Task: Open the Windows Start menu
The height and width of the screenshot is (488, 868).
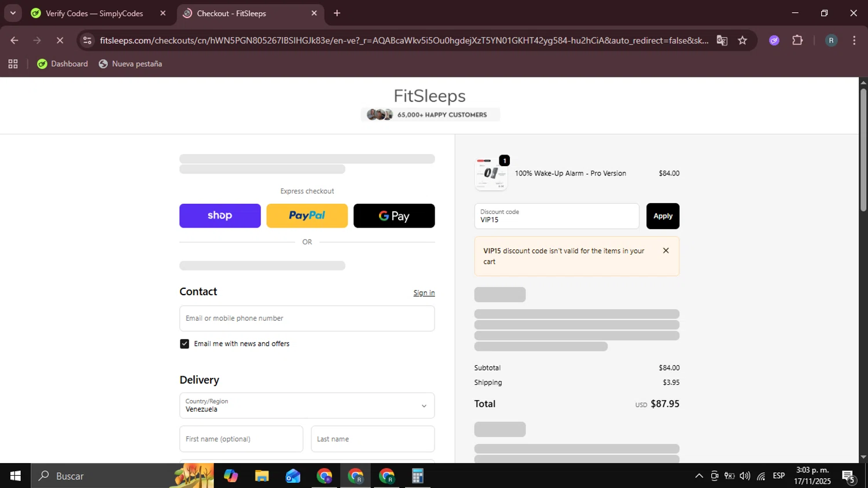Action: (15, 476)
